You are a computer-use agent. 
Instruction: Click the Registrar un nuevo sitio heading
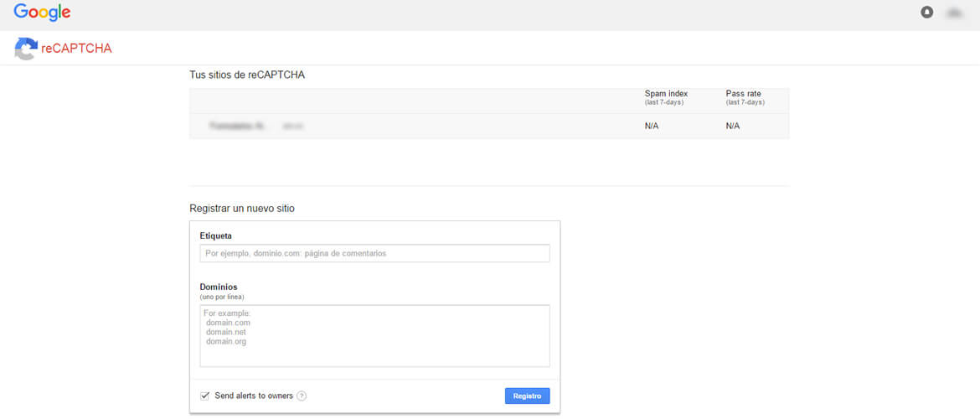[x=242, y=208]
